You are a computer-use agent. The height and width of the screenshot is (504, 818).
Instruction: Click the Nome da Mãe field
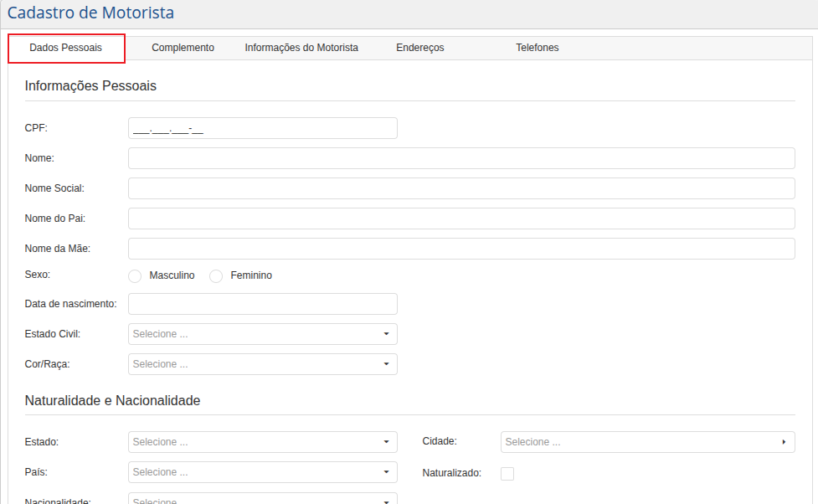[x=460, y=249]
